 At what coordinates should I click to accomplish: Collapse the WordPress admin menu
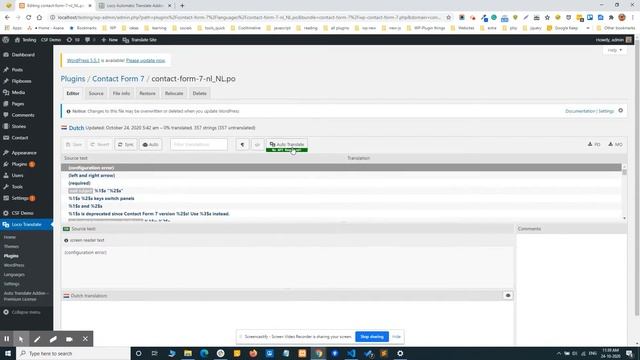(x=25, y=312)
